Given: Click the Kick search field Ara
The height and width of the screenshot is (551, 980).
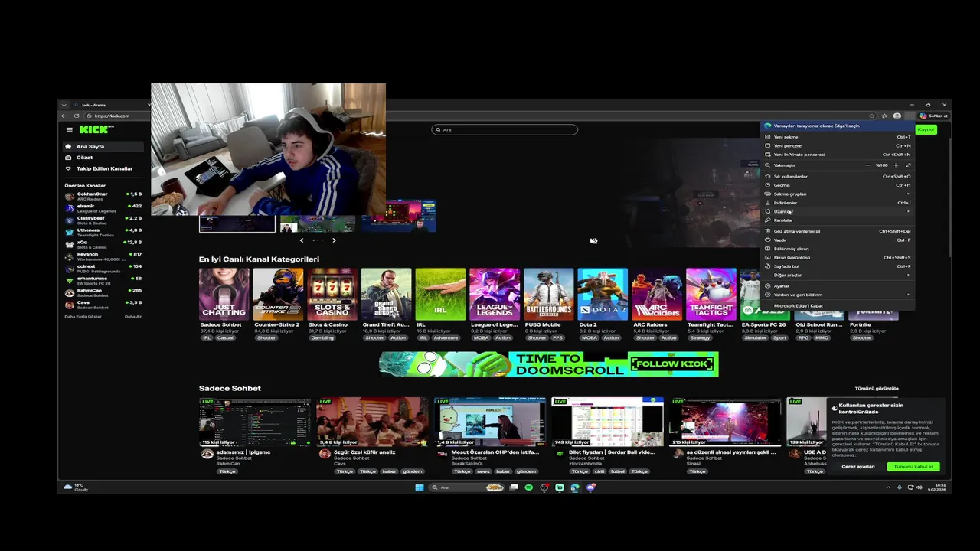Looking at the screenshot, I should coord(505,129).
